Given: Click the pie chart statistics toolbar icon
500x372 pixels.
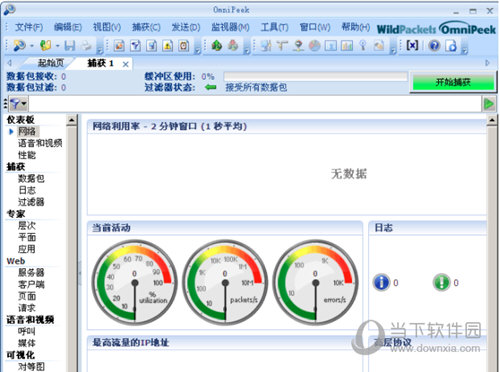Looking at the screenshot, I should 314,45.
